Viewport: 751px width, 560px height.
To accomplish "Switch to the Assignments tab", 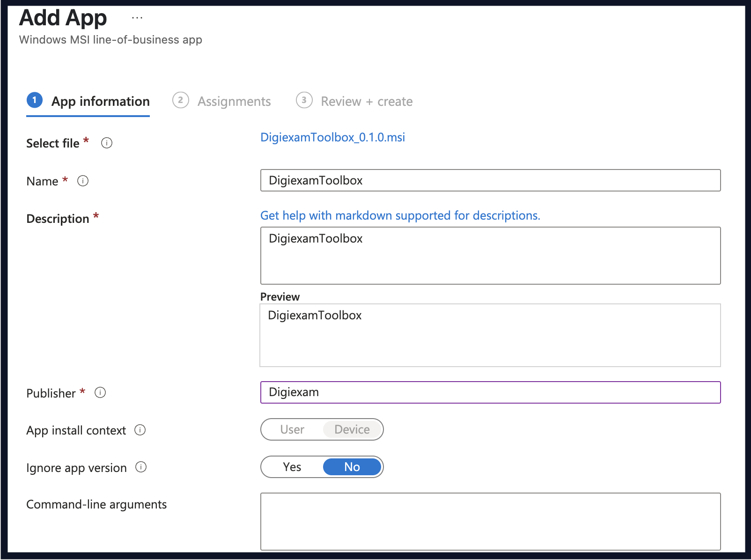I will point(235,101).
